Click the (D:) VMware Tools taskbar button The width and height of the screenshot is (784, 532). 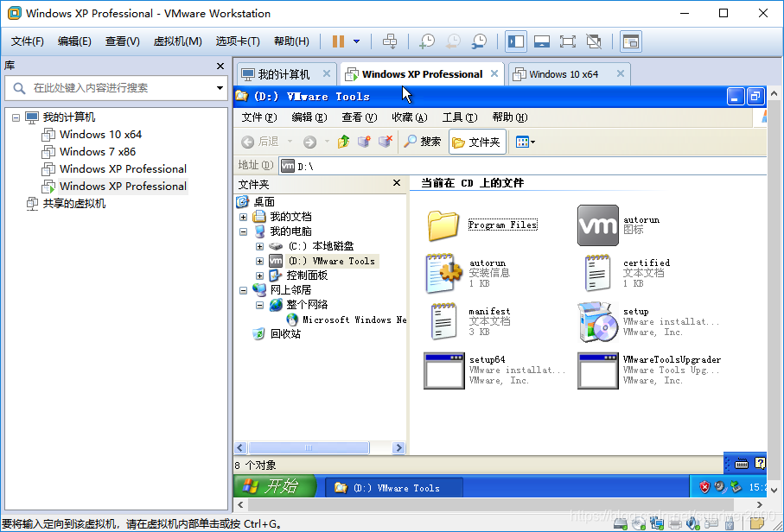393,488
